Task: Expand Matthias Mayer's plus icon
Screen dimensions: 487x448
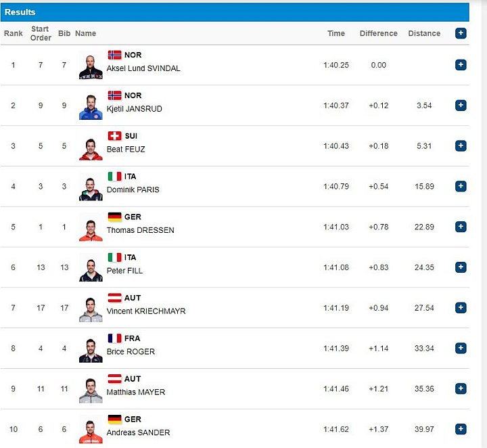Action: (x=461, y=388)
